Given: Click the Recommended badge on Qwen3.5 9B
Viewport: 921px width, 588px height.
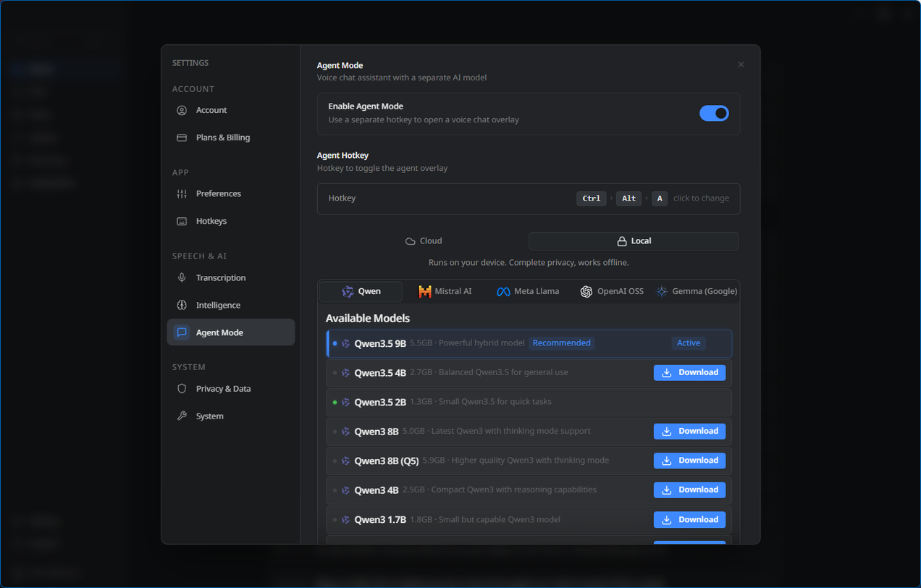Looking at the screenshot, I should point(562,343).
